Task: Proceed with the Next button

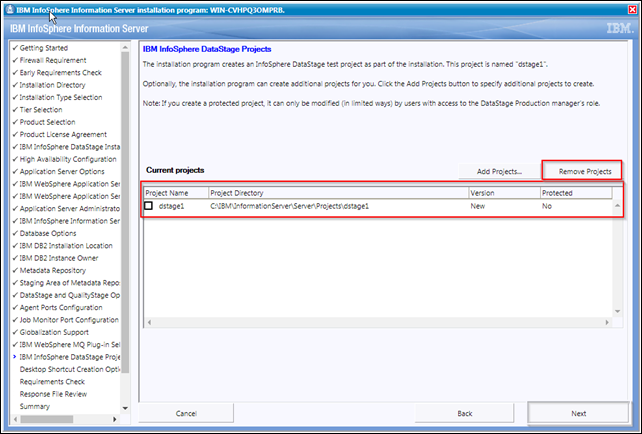Action: click(x=578, y=414)
